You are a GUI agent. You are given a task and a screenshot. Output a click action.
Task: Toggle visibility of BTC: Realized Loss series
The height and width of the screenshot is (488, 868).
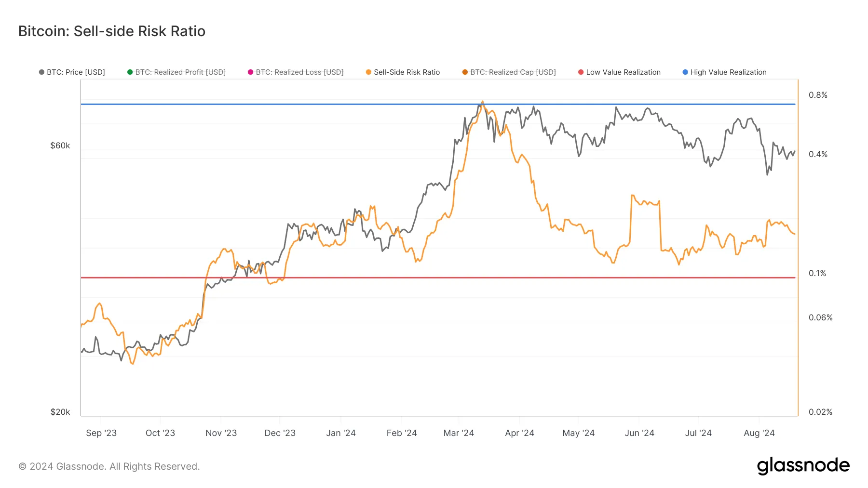[x=299, y=72]
